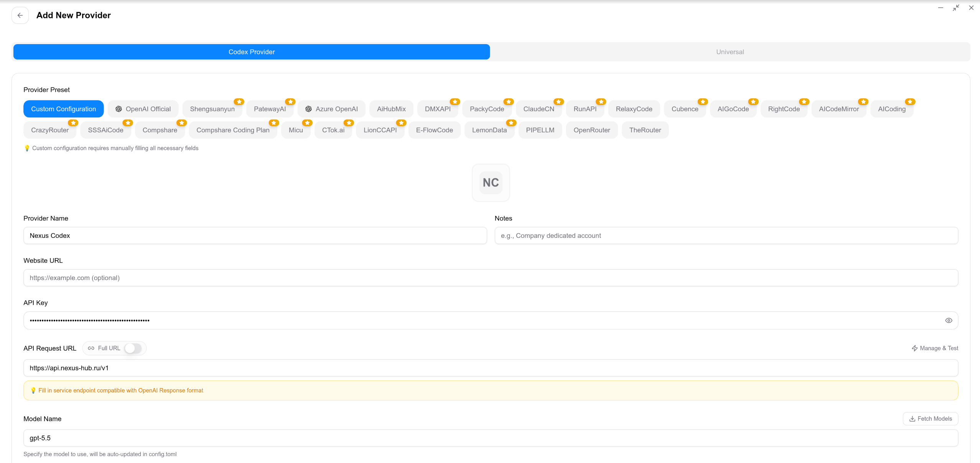Select the PatewayAI preset
Screen dimensions: 980x463
coord(270,109)
